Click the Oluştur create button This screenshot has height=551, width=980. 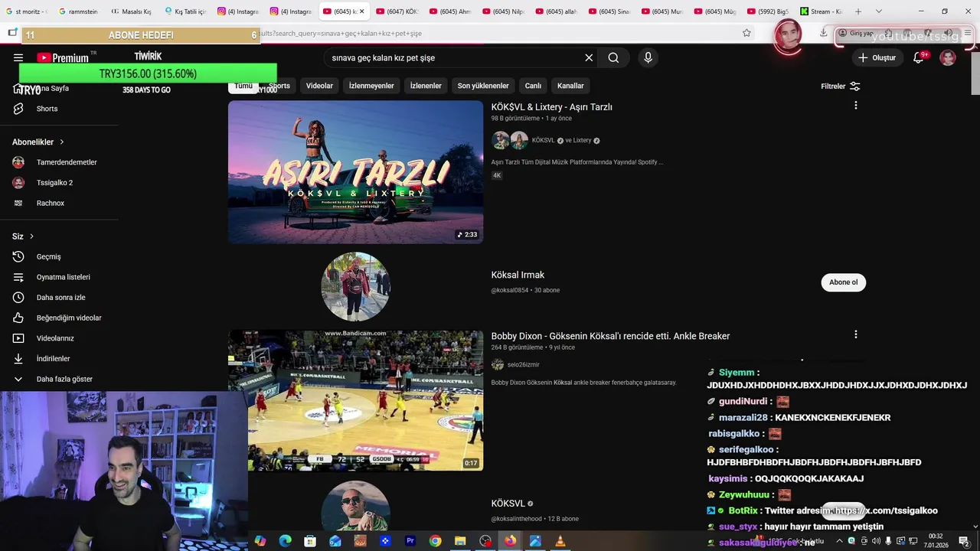click(x=877, y=57)
